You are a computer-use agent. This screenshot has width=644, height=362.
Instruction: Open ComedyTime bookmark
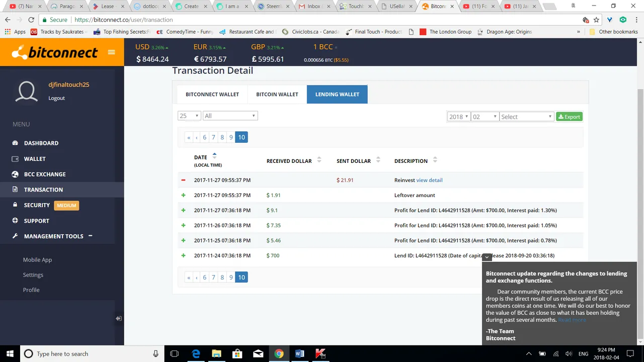(185, 32)
